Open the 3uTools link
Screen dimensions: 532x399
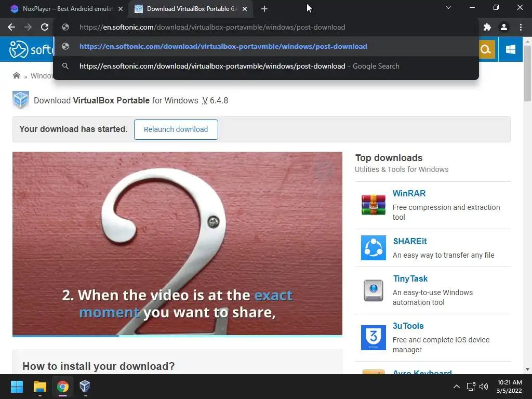(x=408, y=326)
